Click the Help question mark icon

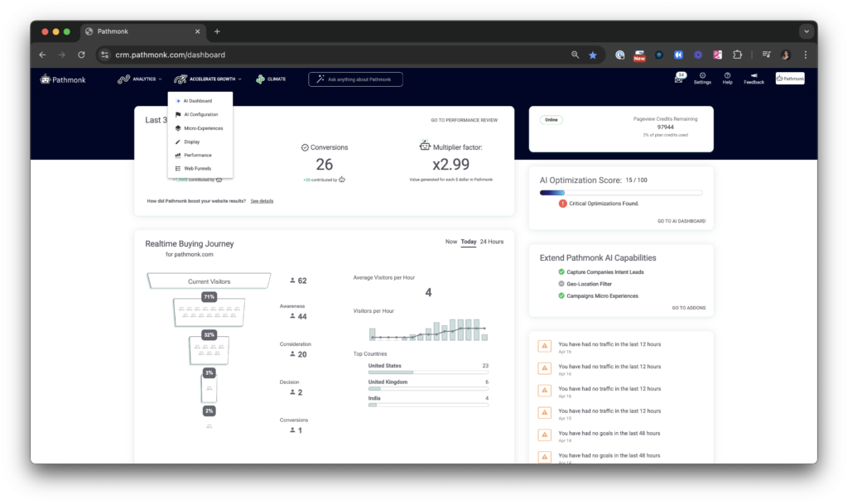point(727,76)
